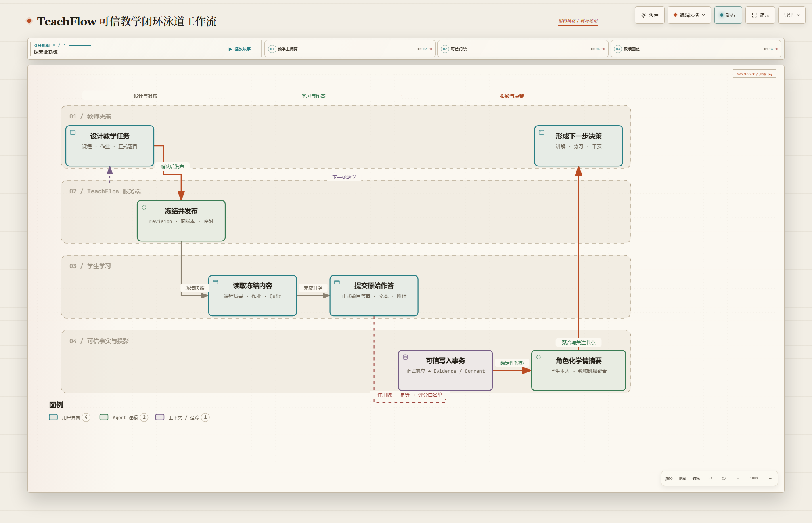This screenshot has width=812, height=523.
Task: Click the window icon on 读取冻结内容 node
Action: [215, 282]
